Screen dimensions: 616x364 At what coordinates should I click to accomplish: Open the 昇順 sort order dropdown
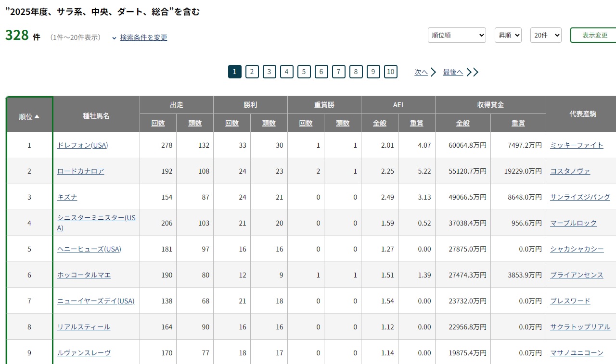tap(508, 35)
